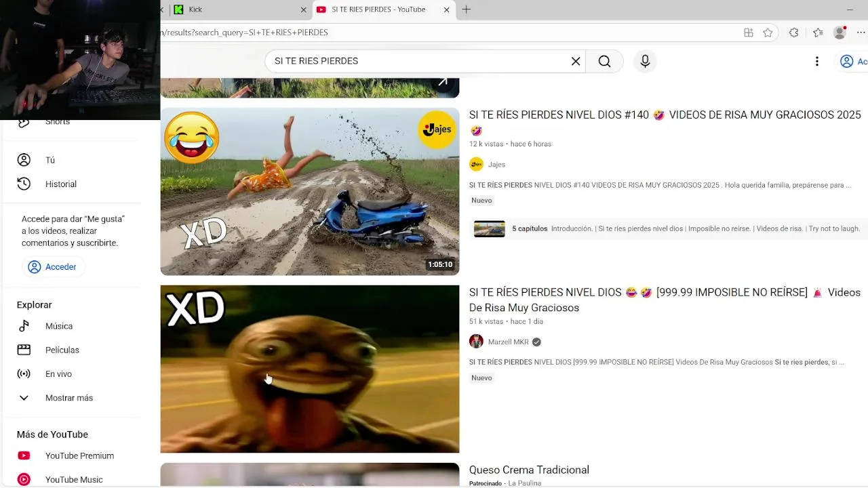Image resolution: width=868 pixels, height=488 pixels.
Task: Open Historial in sidebar
Action: pyautogui.click(x=61, y=184)
